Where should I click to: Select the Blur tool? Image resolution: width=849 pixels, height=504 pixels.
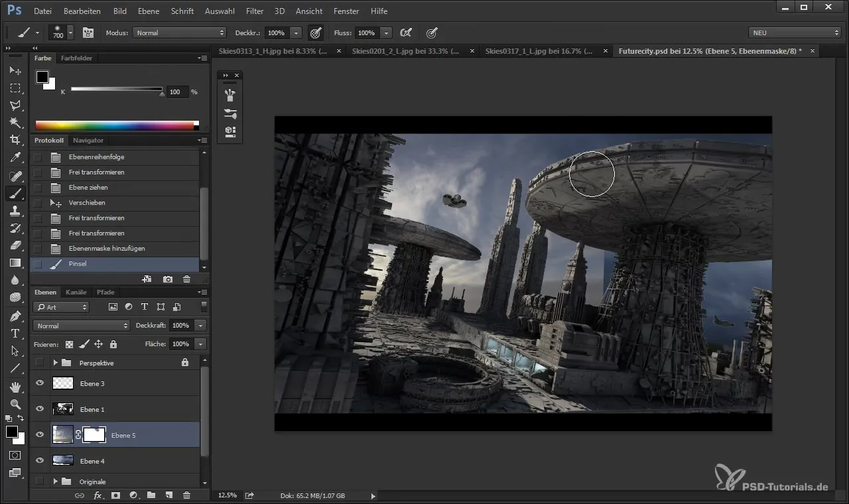coord(15,281)
